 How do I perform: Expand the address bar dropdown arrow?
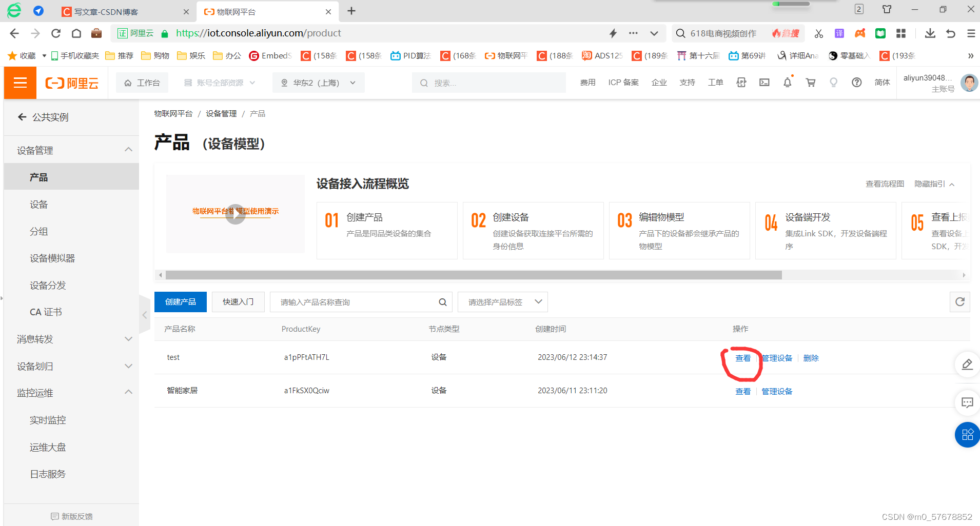point(654,33)
